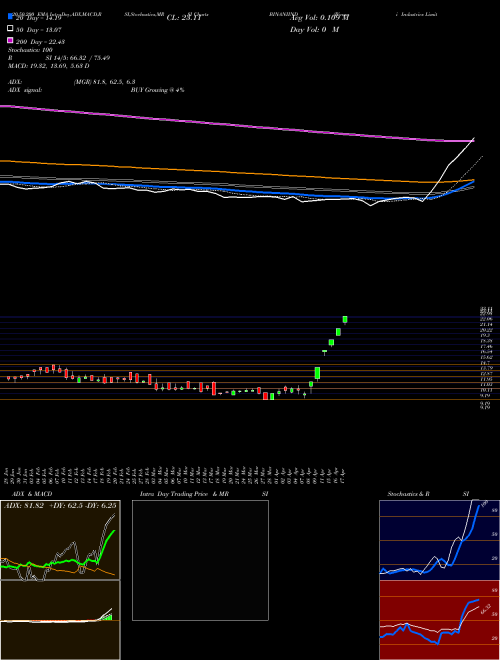The width and height of the screenshot is (500, 660).
Task: Click the '66.32' label in RSI panel
Action: [x=486, y=609]
